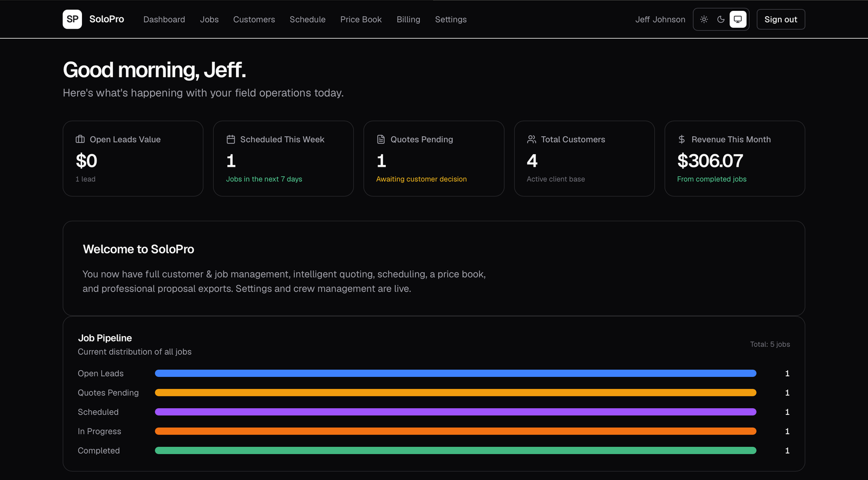Click the dollar icon on Revenue This Month
This screenshot has height=480, width=868.
682,140
